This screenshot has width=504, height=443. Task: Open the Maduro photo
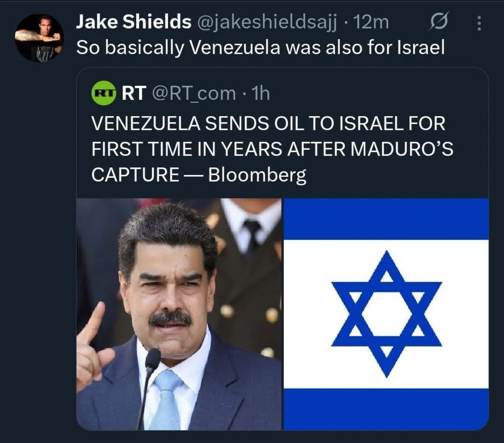pyautogui.click(x=179, y=314)
